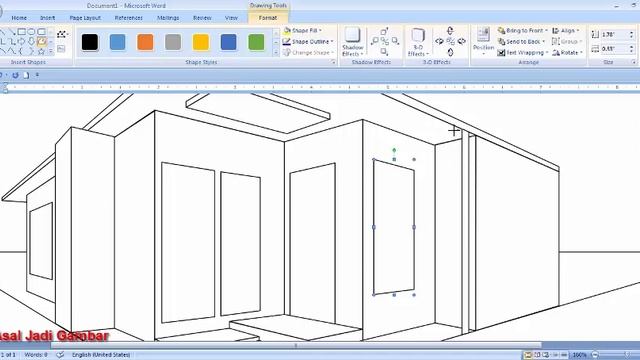Open the Position dropdown

[x=483, y=42]
